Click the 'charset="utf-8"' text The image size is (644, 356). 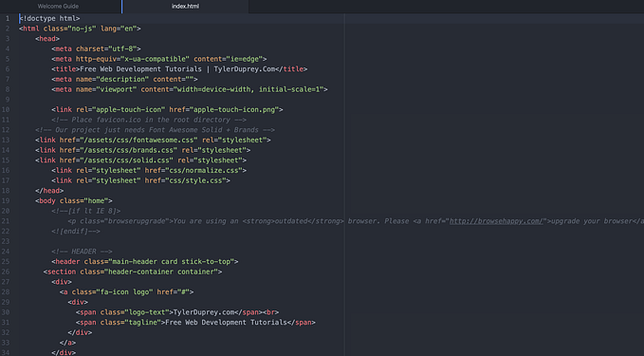click(106, 49)
